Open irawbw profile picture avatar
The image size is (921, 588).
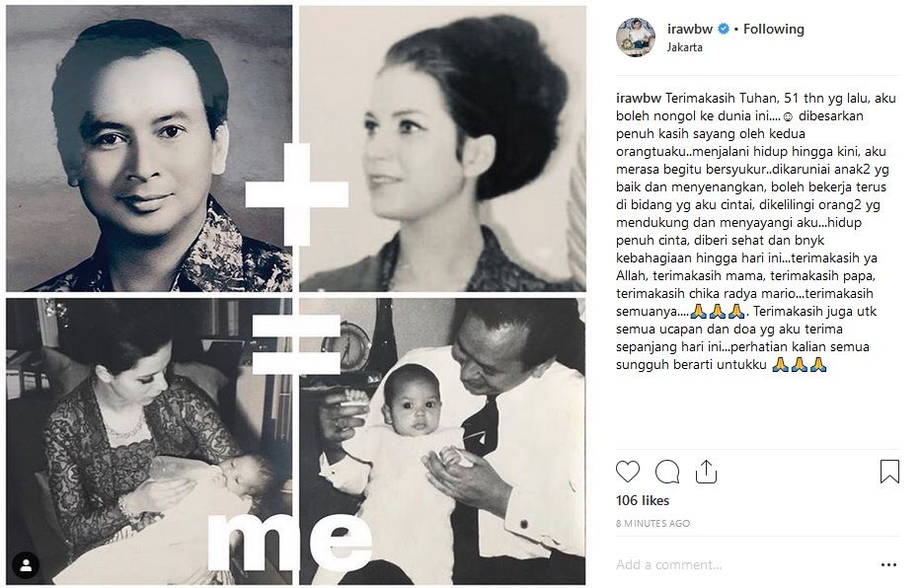tap(636, 37)
